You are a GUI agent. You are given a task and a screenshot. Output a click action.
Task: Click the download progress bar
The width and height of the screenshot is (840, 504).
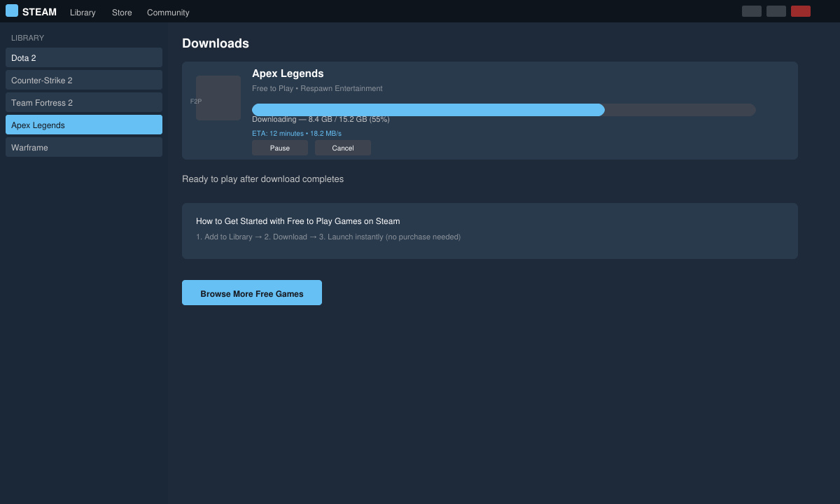[x=504, y=110]
